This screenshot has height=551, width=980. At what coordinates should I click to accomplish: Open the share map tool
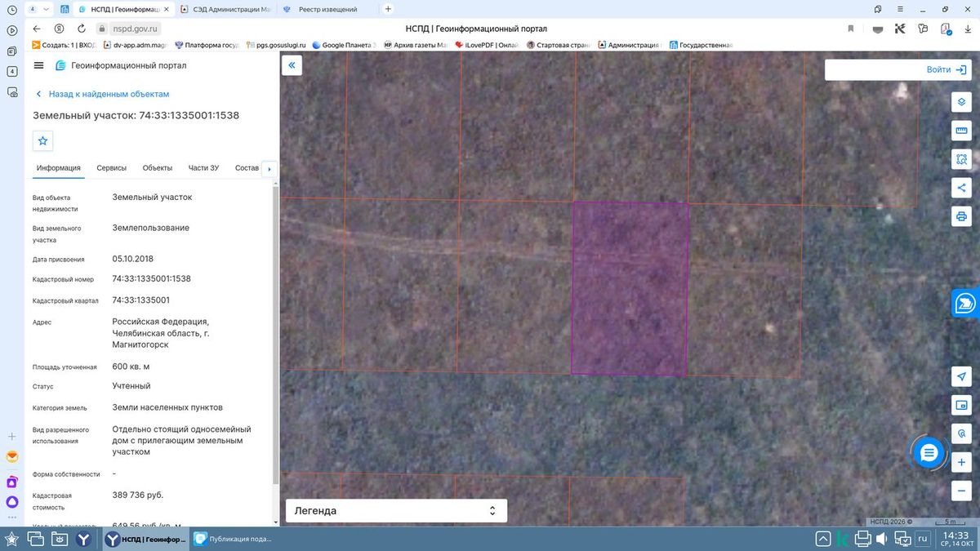coord(961,188)
